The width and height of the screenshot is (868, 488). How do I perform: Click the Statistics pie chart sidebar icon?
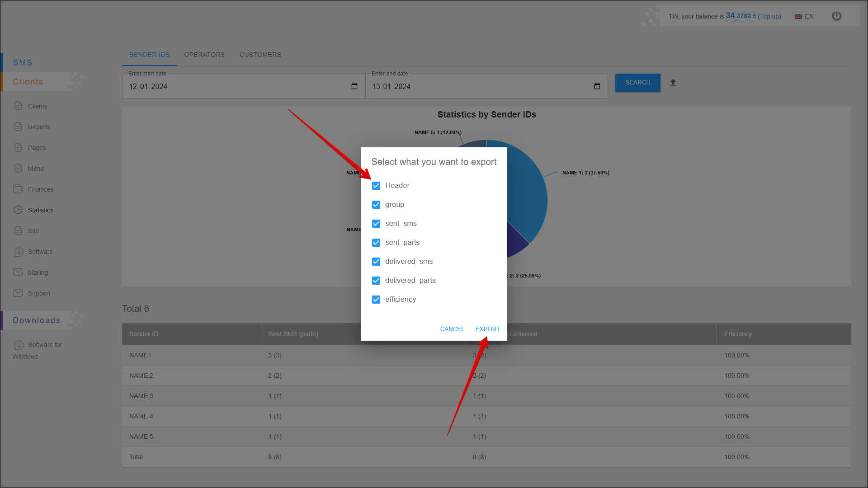[18, 210]
